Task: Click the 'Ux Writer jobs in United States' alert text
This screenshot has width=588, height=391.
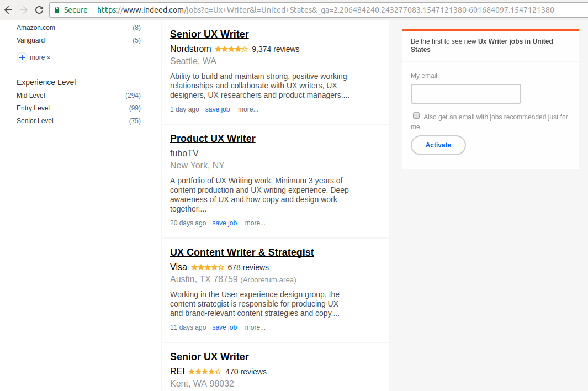Action: (481, 45)
